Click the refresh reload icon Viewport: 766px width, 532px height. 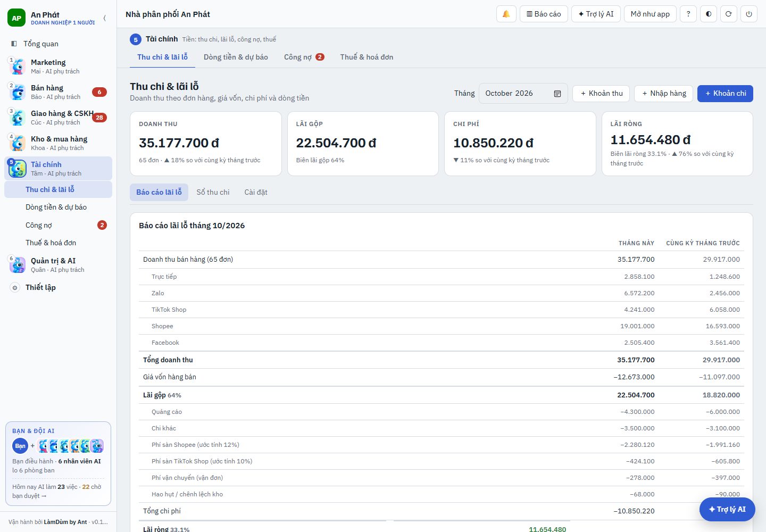729,14
